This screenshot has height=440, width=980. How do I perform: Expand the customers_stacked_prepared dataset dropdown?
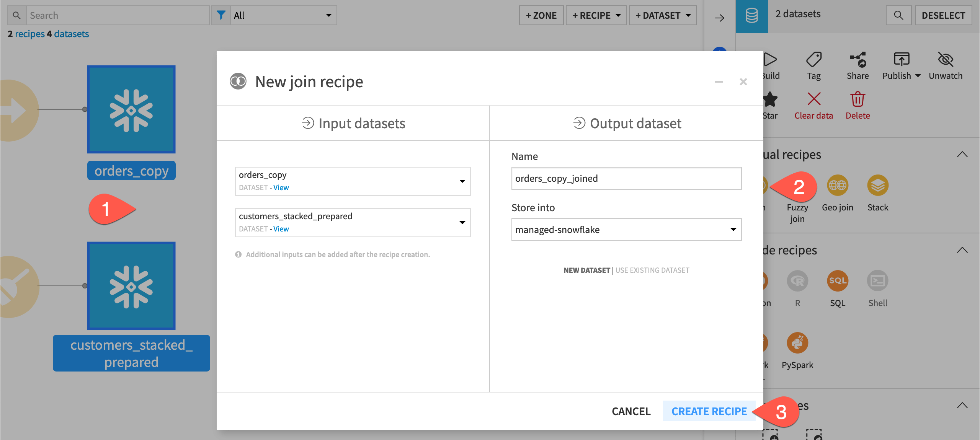[462, 222]
